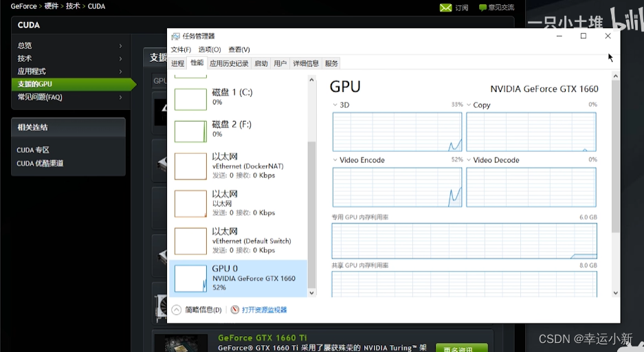Select the GPU 0 performance entry
This screenshot has height=352, width=644.
tap(238, 278)
